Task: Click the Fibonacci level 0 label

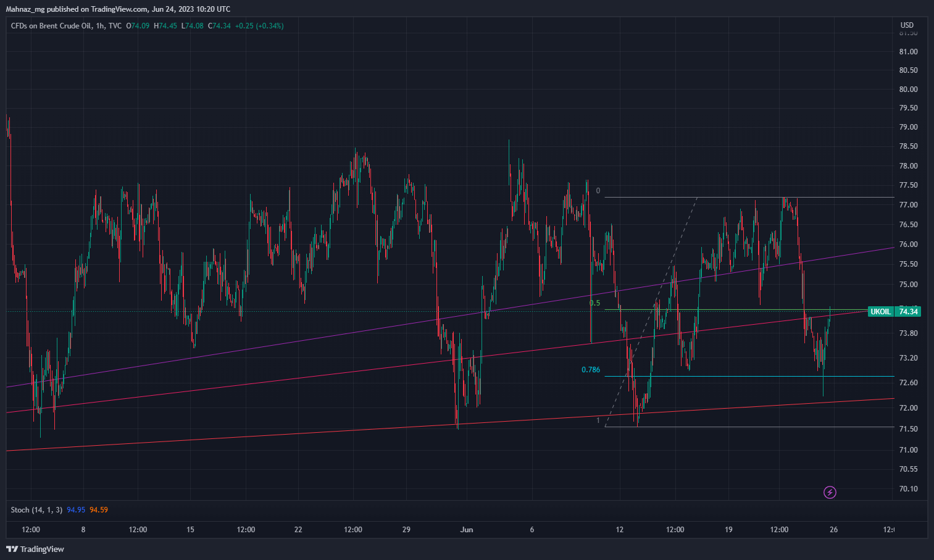Action: (x=598, y=191)
